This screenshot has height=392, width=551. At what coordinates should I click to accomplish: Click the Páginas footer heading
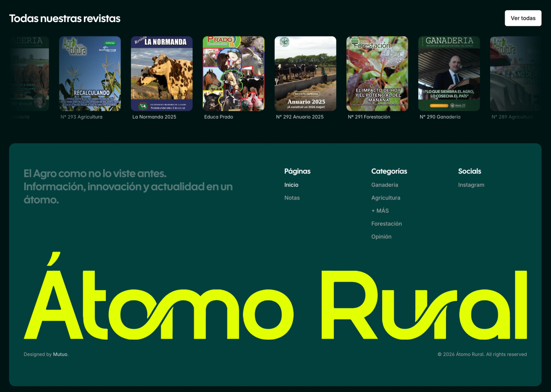point(297,171)
